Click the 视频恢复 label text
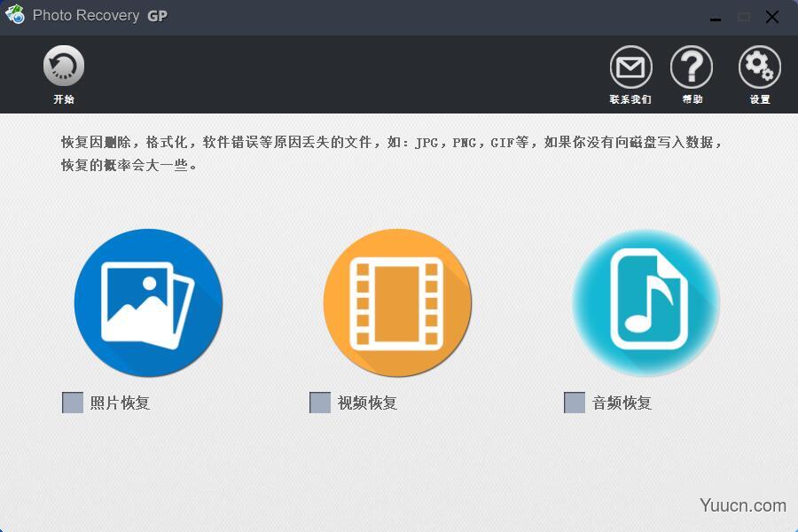Screen dimensions: 798x532 (x=367, y=403)
